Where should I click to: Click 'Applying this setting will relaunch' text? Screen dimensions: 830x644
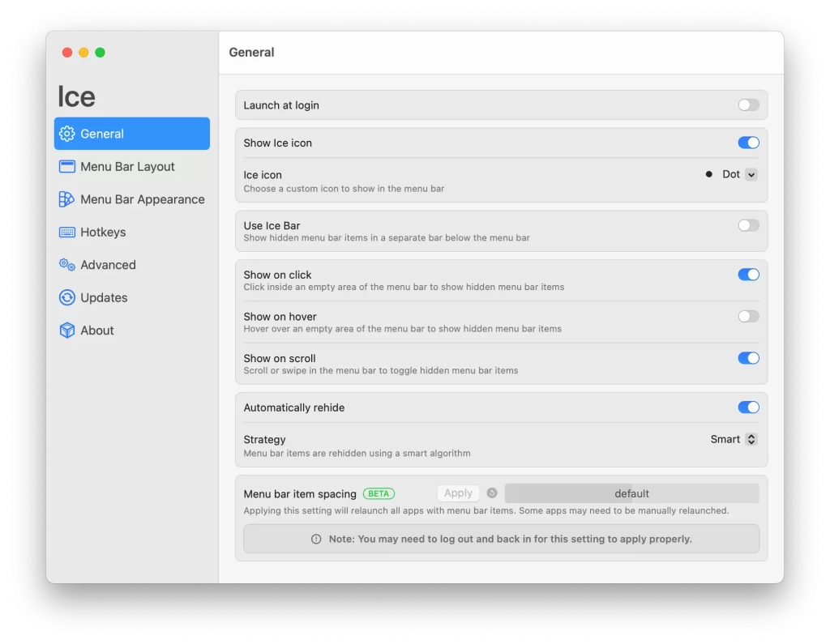486,510
